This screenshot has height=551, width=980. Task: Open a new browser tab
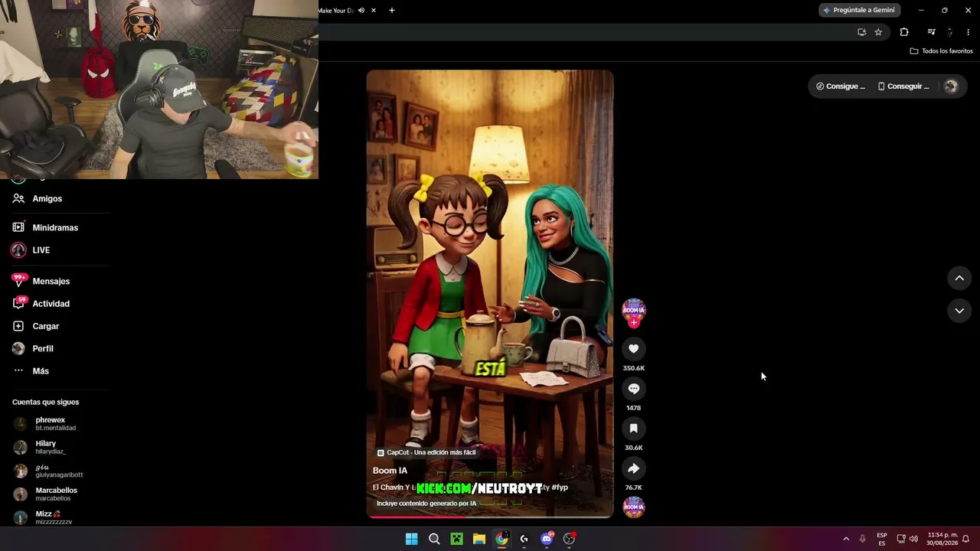[392, 11]
